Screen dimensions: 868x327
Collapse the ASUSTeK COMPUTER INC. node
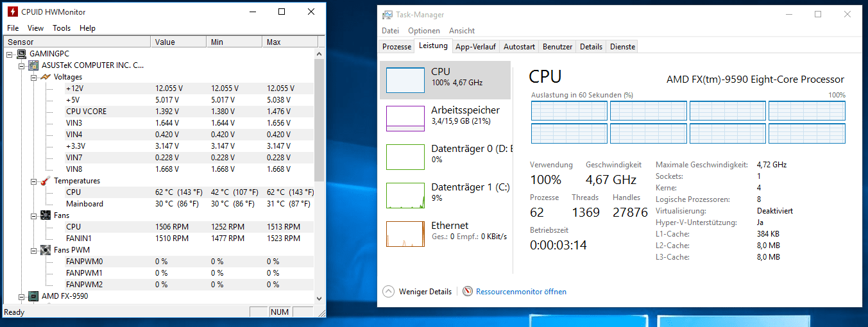21,65
